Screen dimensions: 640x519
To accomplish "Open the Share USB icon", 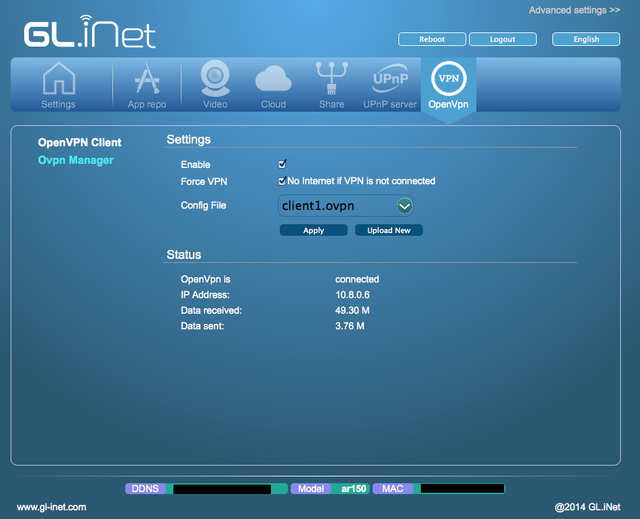I will [x=331, y=78].
